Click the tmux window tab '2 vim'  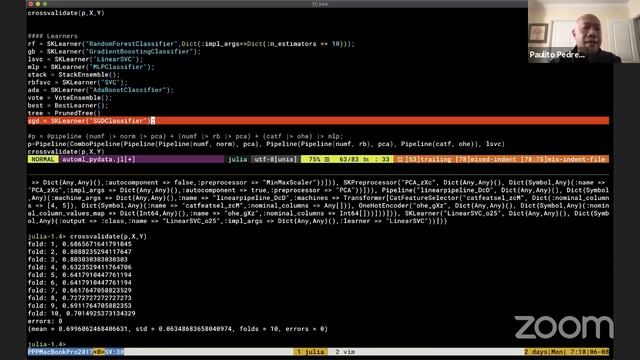click(x=345, y=352)
